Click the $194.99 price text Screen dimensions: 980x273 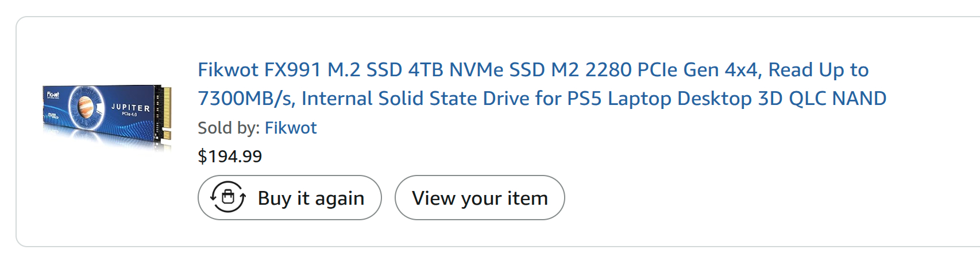tap(230, 156)
